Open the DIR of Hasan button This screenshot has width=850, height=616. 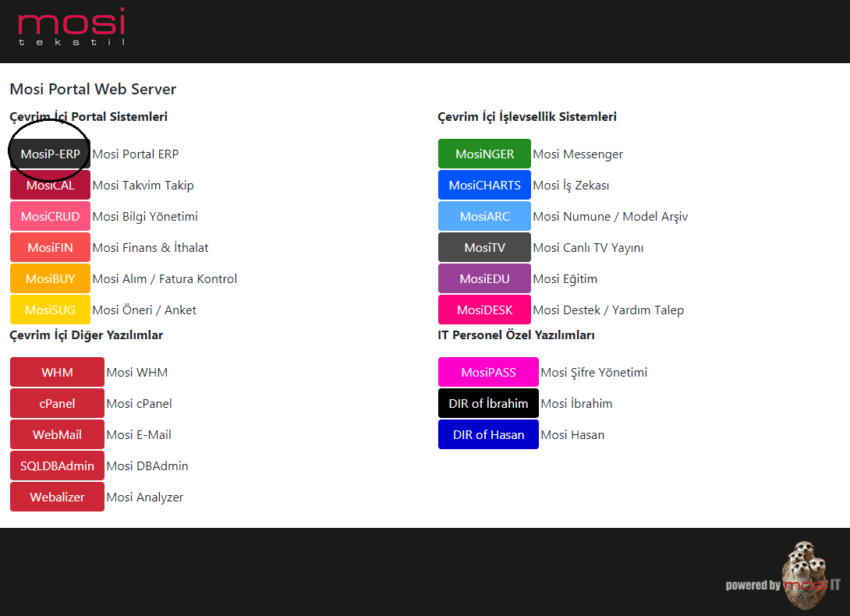(488, 435)
